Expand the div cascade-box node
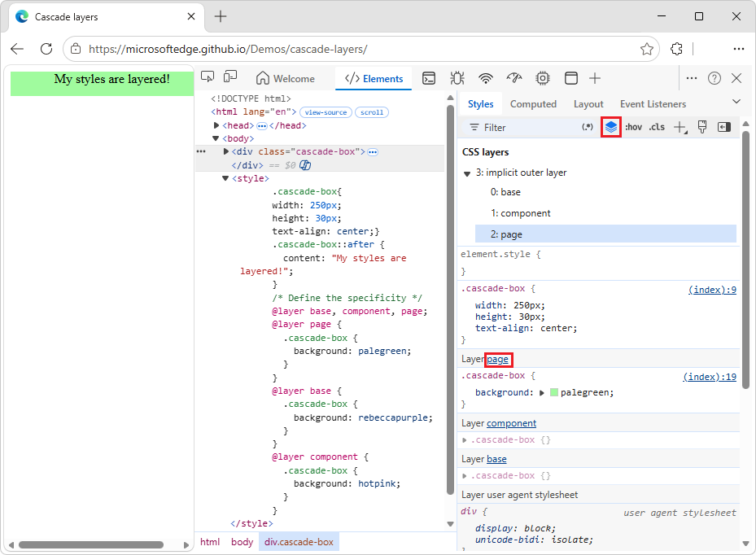This screenshot has width=756, height=555. pos(225,151)
